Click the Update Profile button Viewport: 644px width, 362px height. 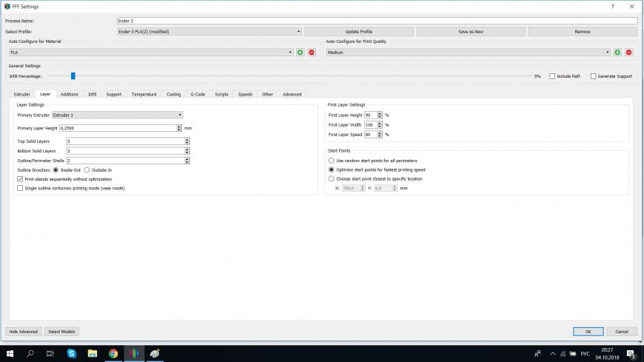pyautogui.click(x=359, y=32)
